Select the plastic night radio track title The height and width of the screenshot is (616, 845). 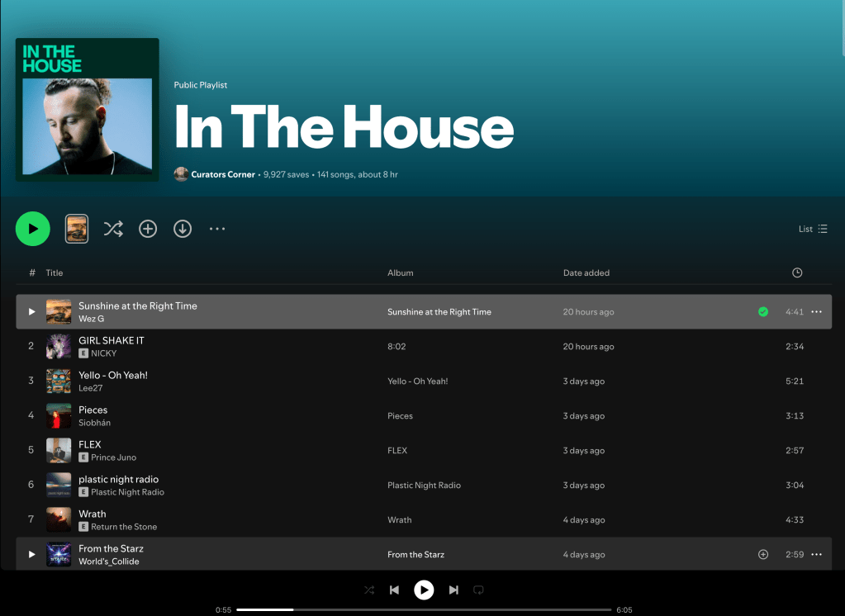pyautogui.click(x=119, y=479)
